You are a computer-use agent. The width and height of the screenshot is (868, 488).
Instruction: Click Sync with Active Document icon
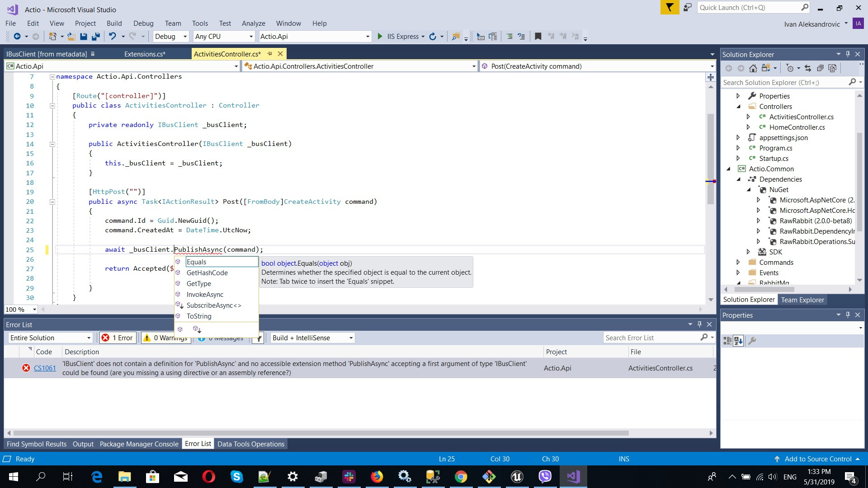808,68
